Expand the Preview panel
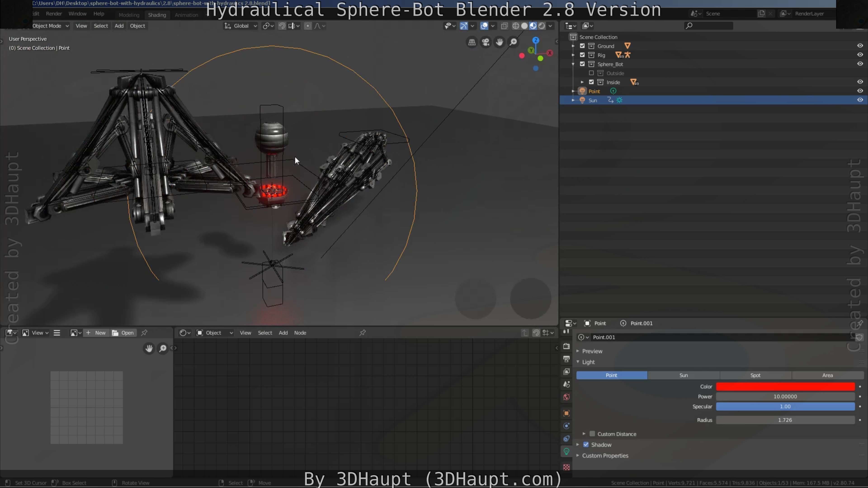Viewport: 868px width, 488px height. click(x=578, y=351)
